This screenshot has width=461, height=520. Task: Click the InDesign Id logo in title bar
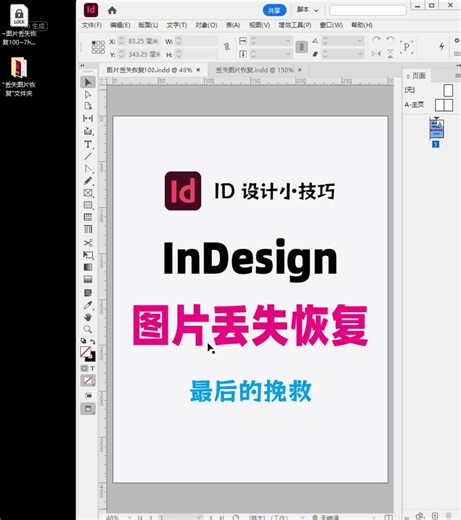pos(91,10)
